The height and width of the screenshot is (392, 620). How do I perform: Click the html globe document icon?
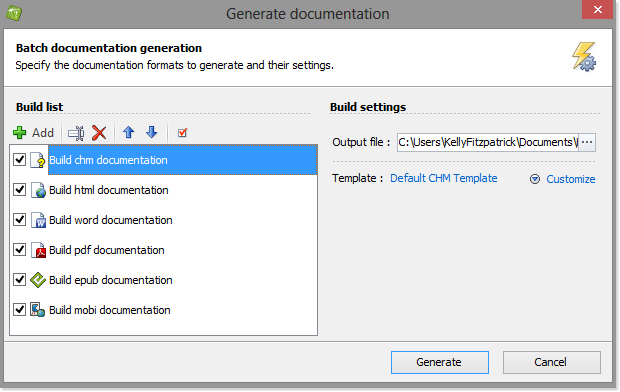[x=38, y=190]
